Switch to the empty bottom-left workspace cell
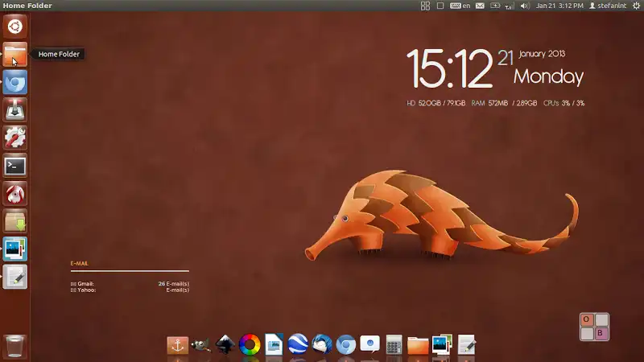Viewport: 644px width, 362px height. pyautogui.click(x=587, y=334)
